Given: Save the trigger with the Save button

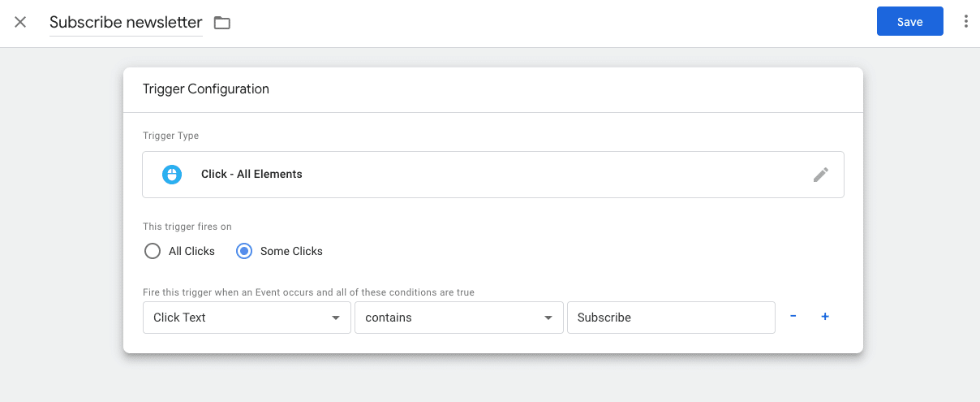Looking at the screenshot, I should click(909, 22).
